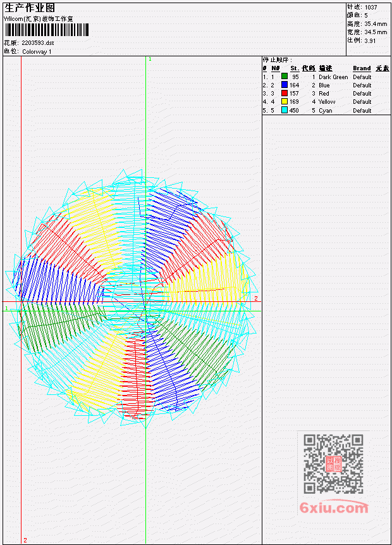This screenshot has height=545, width=392.
Task: Select the Yellow color swatch
Action: tap(285, 101)
